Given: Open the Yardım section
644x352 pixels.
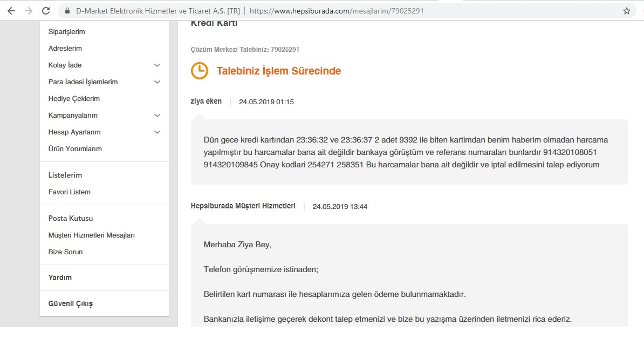Looking at the screenshot, I should 60,278.
